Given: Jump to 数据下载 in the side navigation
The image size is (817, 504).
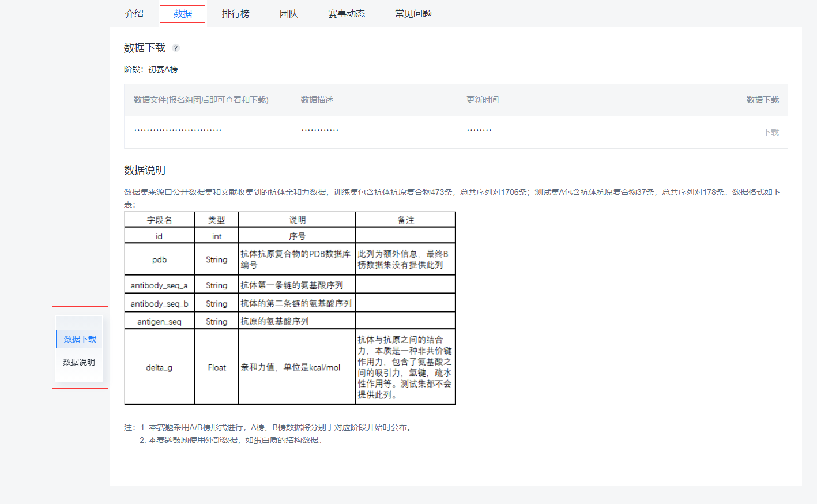Looking at the screenshot, I should [80, 339].
